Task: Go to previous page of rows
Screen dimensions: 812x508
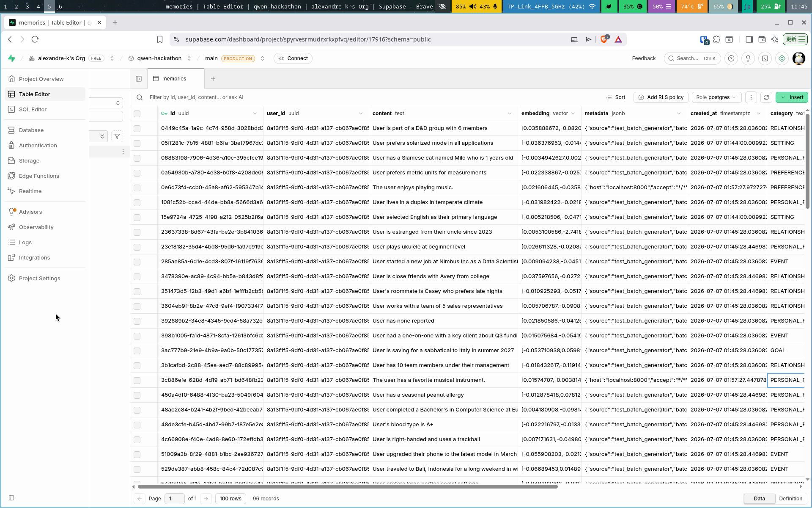Action: click(140, 499)
